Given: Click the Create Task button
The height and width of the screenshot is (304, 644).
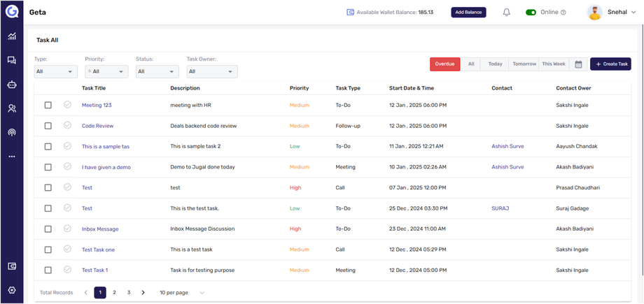Looking at the screenshot, I should click(x=610, y=64).
